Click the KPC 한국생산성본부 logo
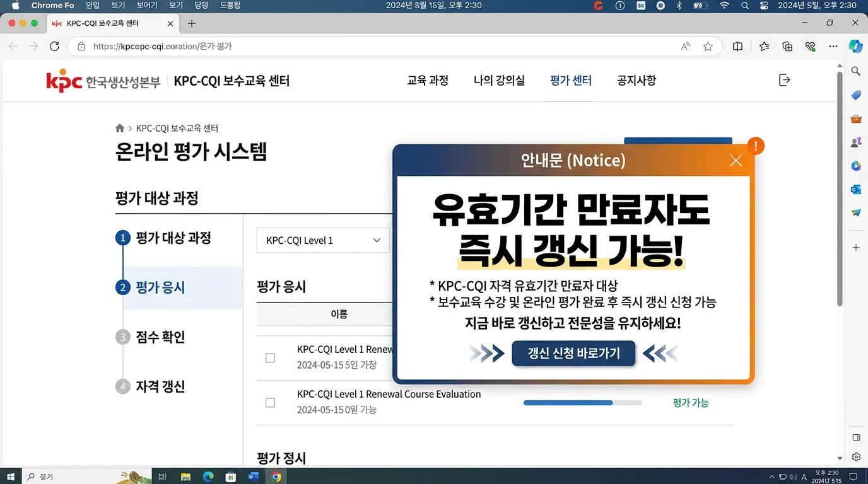Image resolution: width=868 pixels, height=484 pixels. pos(103,81)
